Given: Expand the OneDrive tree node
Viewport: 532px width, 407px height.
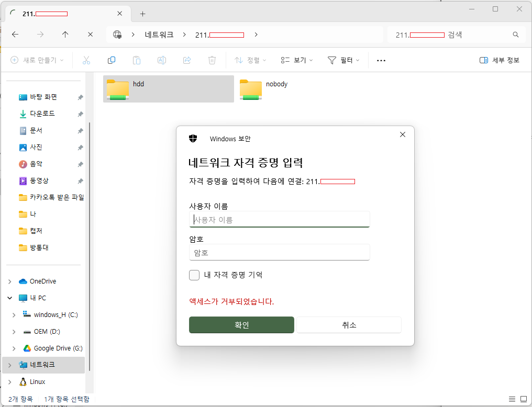Looking at the screenshot, I should tap(10, 281).
